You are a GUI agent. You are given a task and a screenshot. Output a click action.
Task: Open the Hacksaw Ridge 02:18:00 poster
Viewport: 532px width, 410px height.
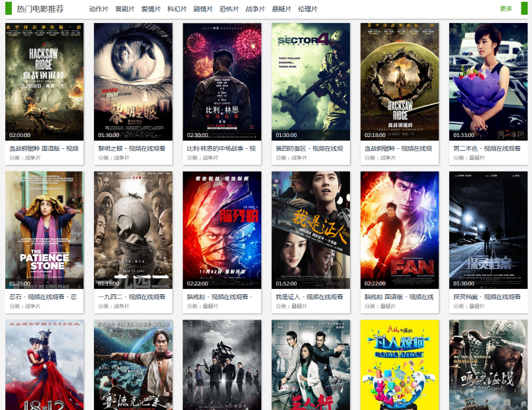coord(400,82)
